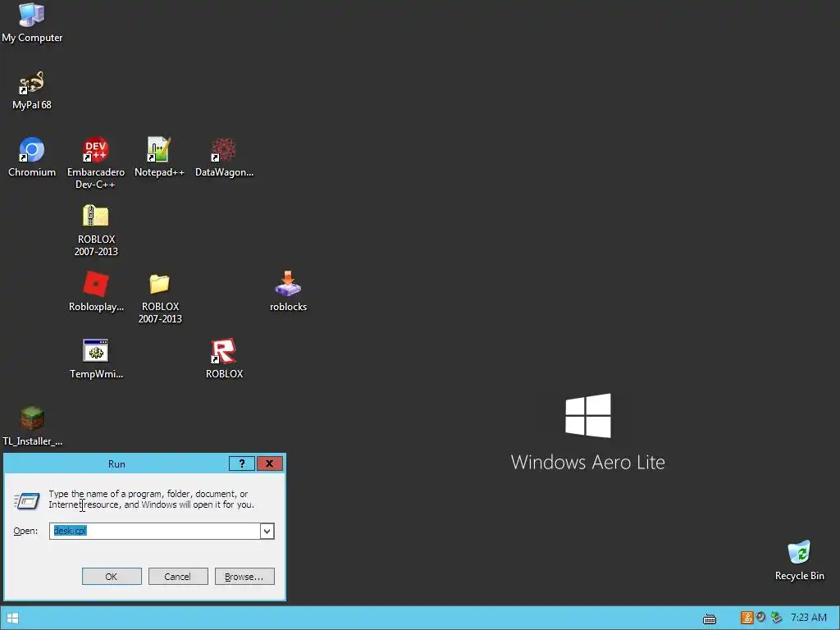The height and width of the screenshot is (630, 840).
Task: Select the Notepad++ desktop shortcut
Action: click(159, 150)
